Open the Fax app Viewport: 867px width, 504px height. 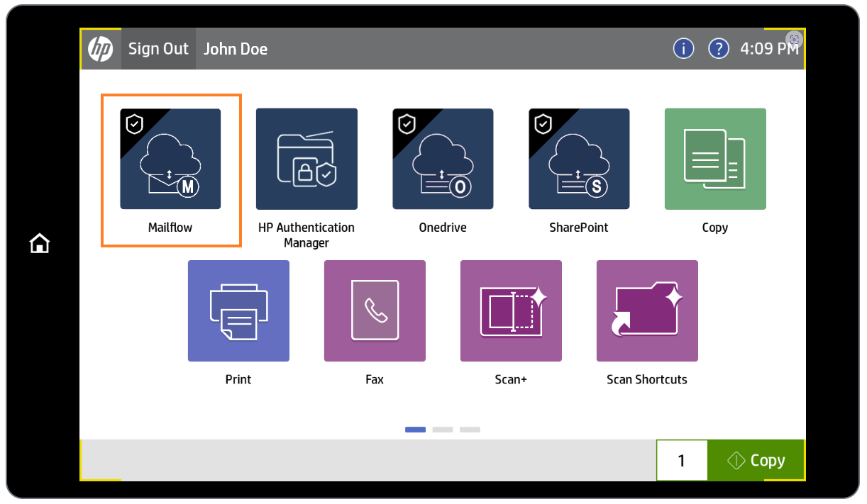tap(375, 310)
